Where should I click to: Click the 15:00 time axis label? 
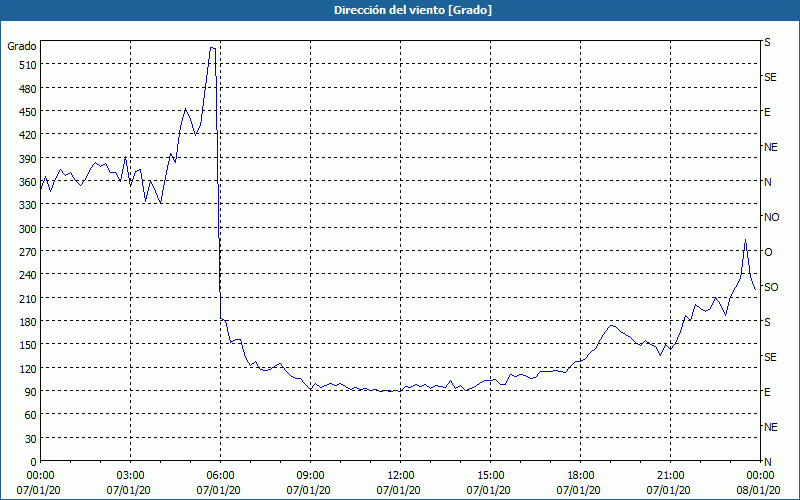pyautogui.click(x=490, y=476)
